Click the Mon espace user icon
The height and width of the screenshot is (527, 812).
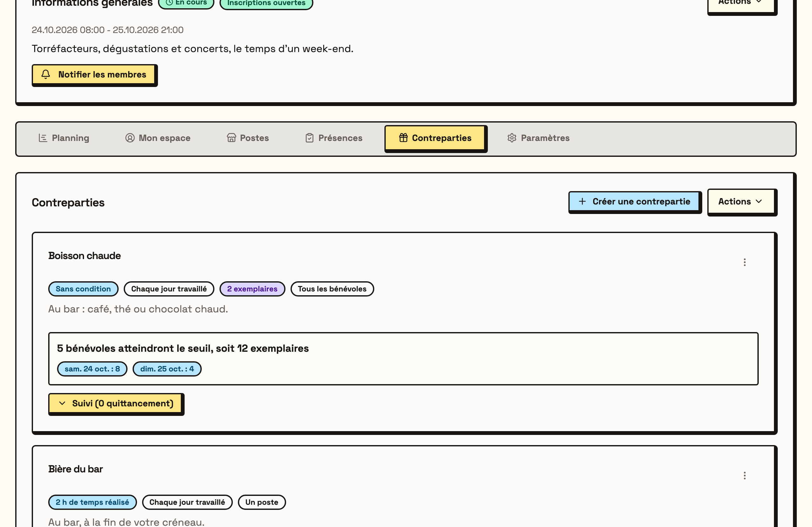(130, 138)
